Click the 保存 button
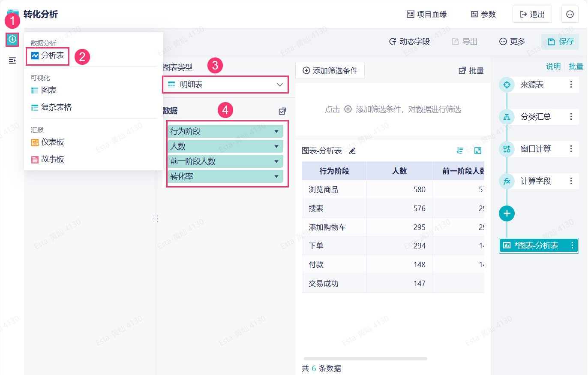 560,42
